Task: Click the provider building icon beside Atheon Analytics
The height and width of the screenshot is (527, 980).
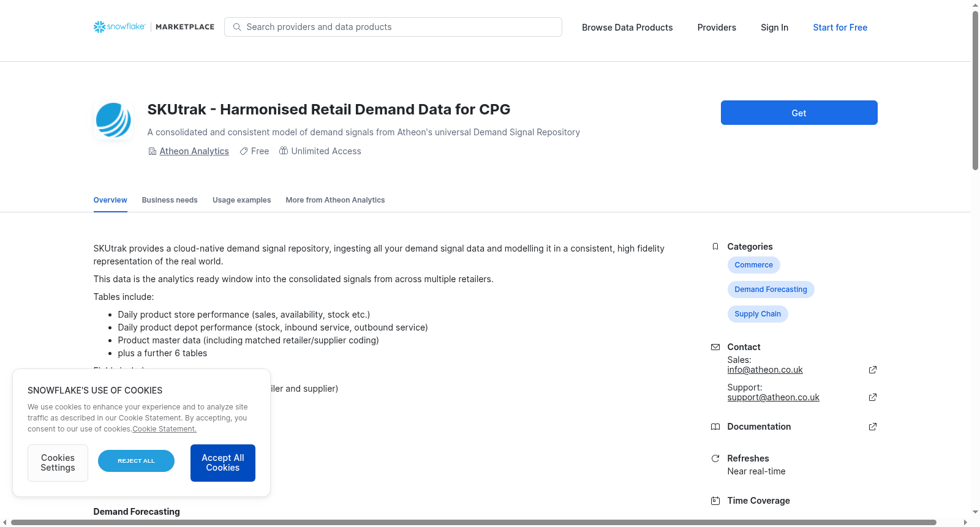Action: pyautogui.click(x=153, y=151)
